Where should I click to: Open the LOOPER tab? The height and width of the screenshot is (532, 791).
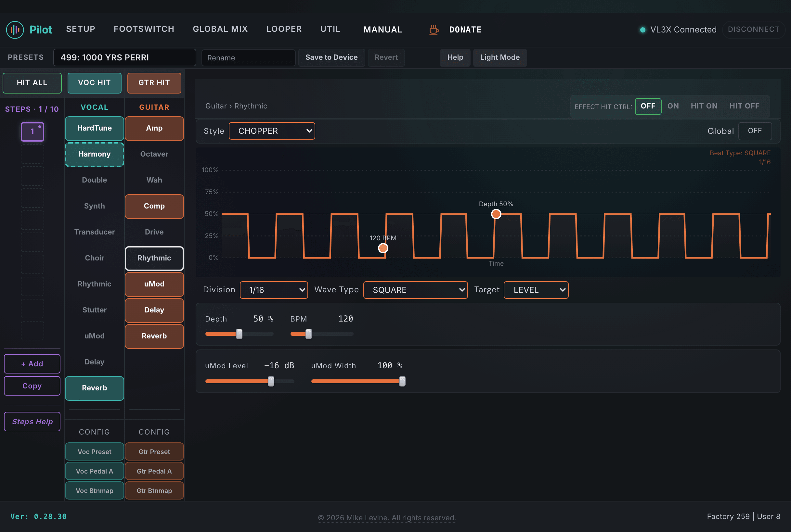click(x=284, y=29)
